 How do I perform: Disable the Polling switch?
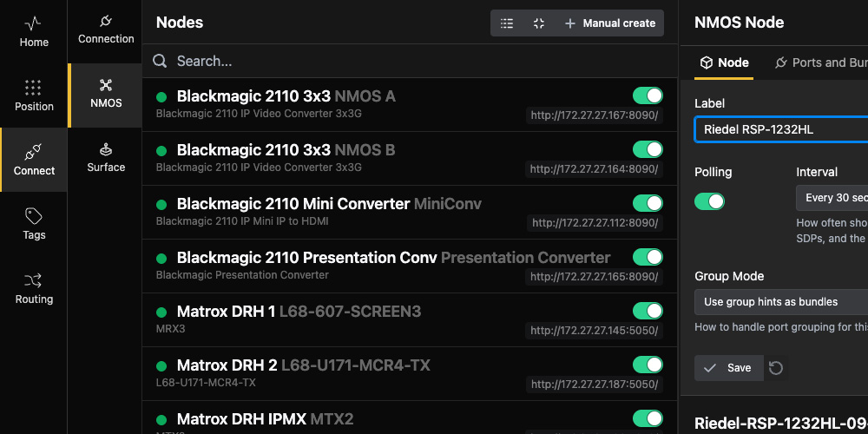[710, 201]
